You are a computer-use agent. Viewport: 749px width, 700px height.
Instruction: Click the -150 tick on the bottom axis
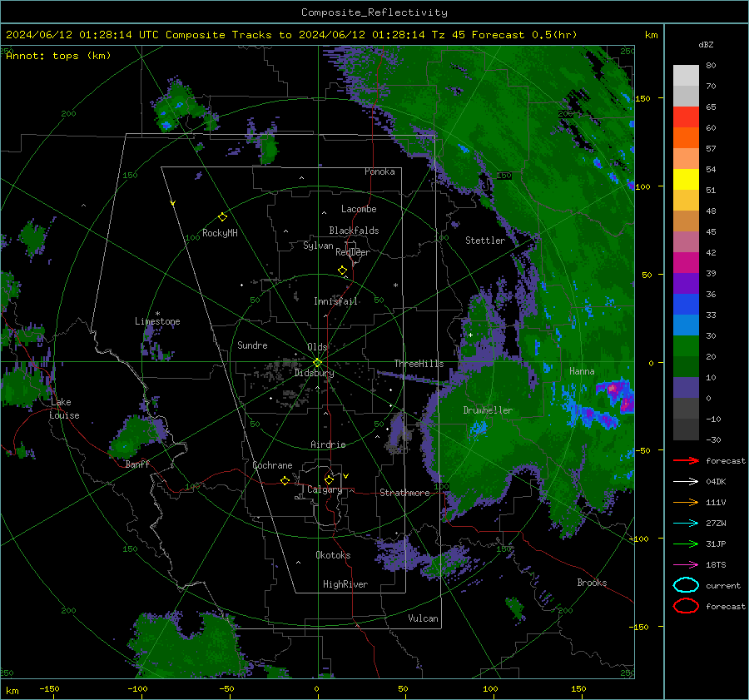click(x=49, y=688)
